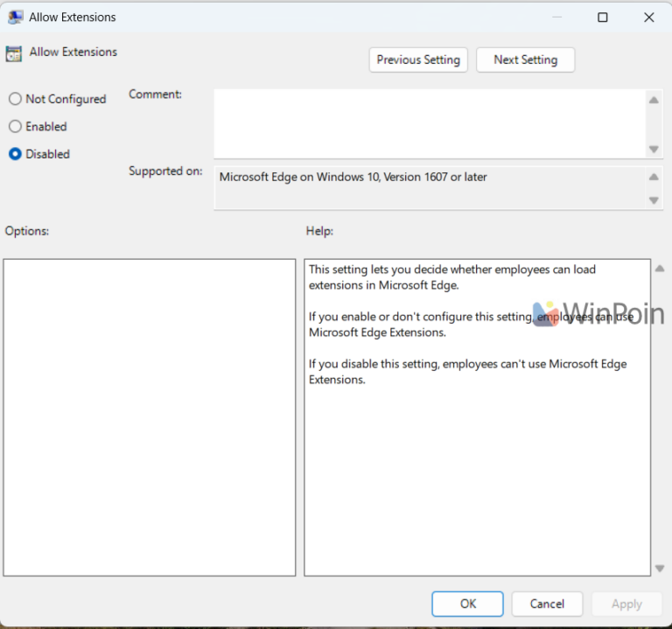This screenshot has height=629, width=672.
Task: Cancel the Allow Extensions dialog
Action: (x=547, y=604)
